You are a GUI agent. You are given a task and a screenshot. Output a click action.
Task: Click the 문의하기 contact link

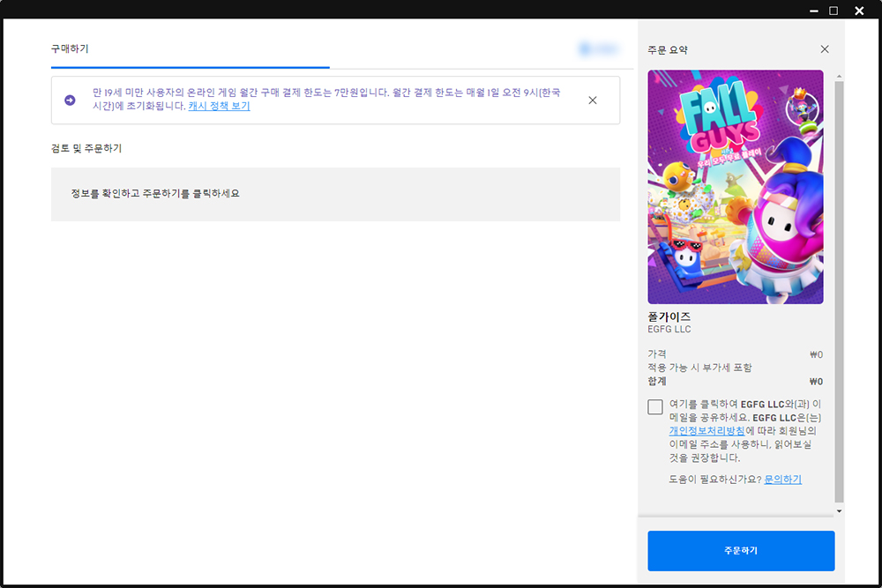(x=782, y=479)
